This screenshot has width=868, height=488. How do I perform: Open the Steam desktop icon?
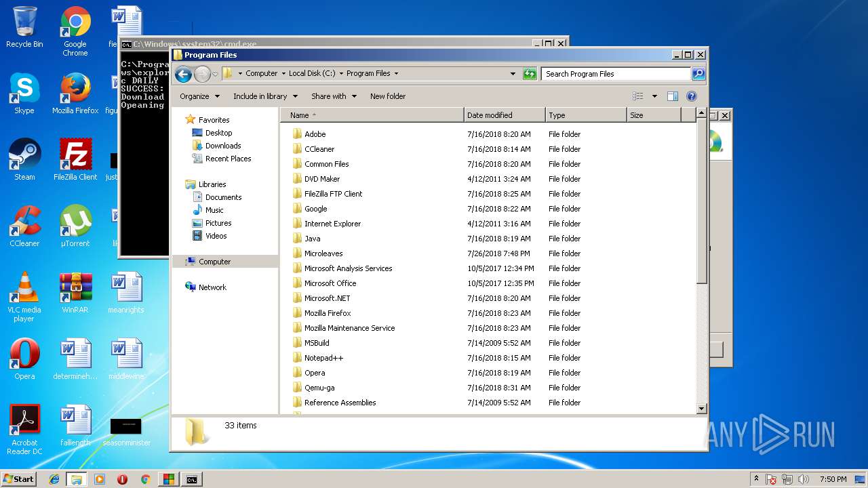click(x=24, y=160)
